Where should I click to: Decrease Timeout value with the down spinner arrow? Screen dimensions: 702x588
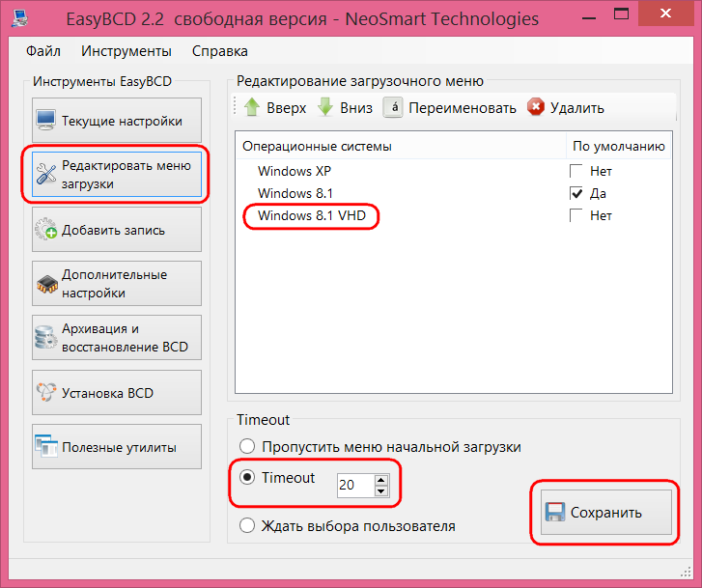tap(381, 490)
